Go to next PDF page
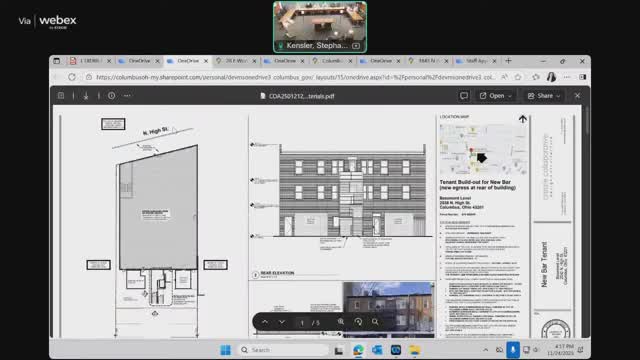The width and height of the screenshot is (640, 360). 282,322
